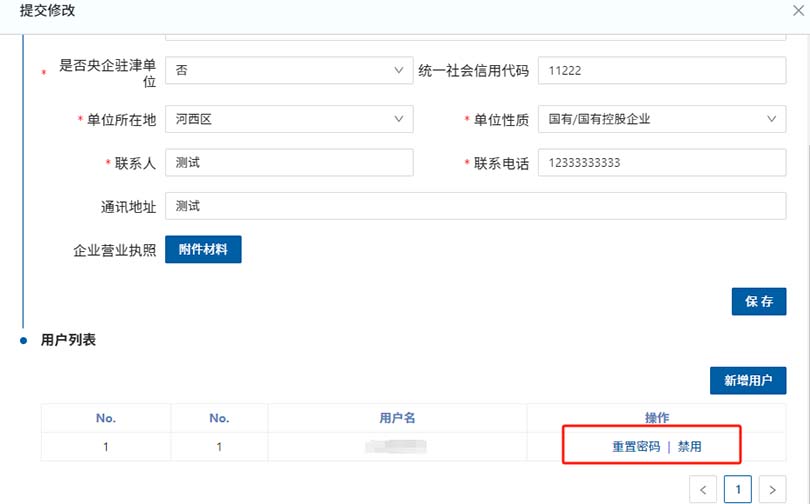Click into the 联系电话 field
Screen dimensions: 810x504
(x=661, y=163)
